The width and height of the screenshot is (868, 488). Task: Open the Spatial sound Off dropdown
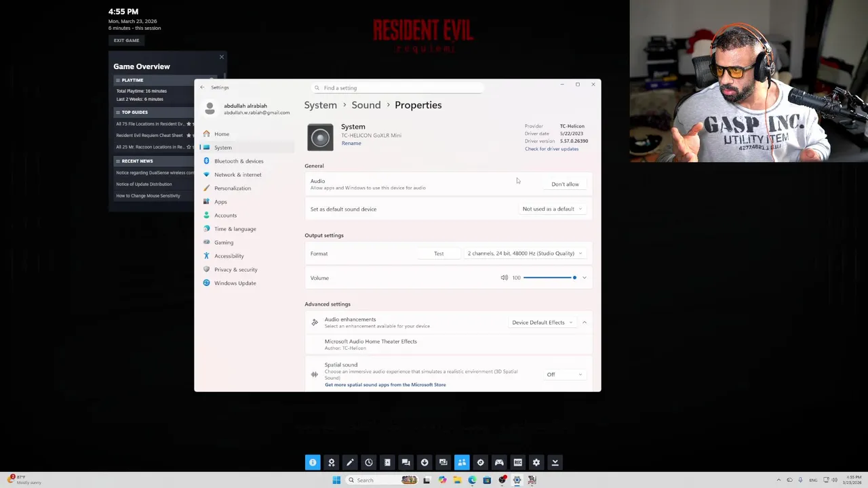tap(565, 375)
